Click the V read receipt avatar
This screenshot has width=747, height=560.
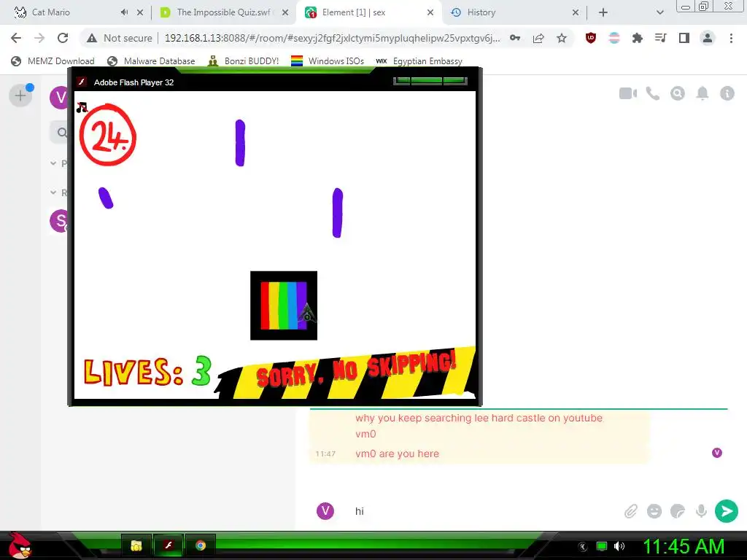[x=717, y=453]
